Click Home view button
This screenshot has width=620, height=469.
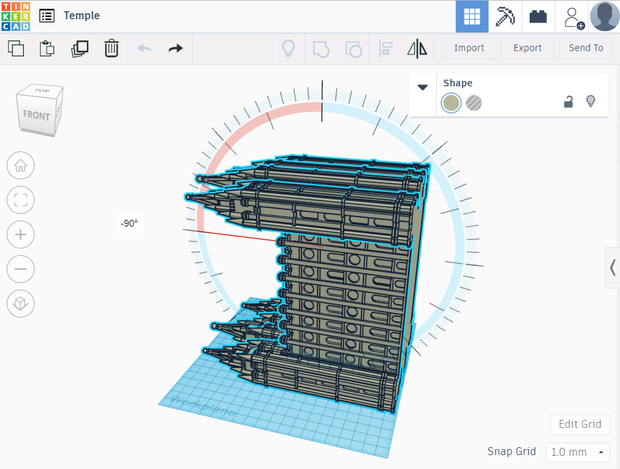(21, 165)
